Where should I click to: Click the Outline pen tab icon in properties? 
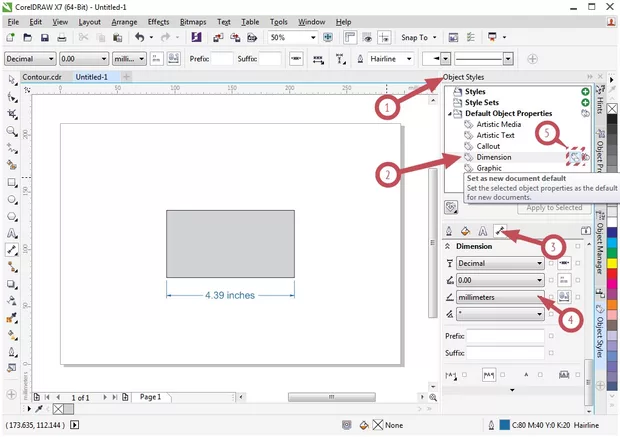tap(449, 231)
